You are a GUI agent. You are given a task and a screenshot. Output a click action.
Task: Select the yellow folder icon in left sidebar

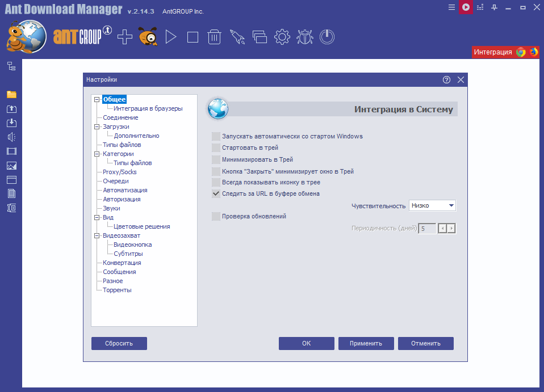[11, 94]
